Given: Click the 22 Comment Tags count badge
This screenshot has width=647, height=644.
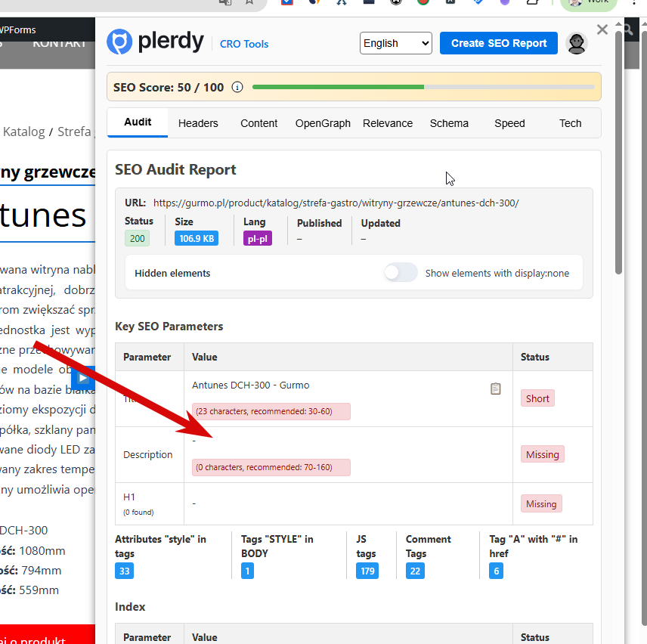Looking at the screenshot, I should [415, 571].
